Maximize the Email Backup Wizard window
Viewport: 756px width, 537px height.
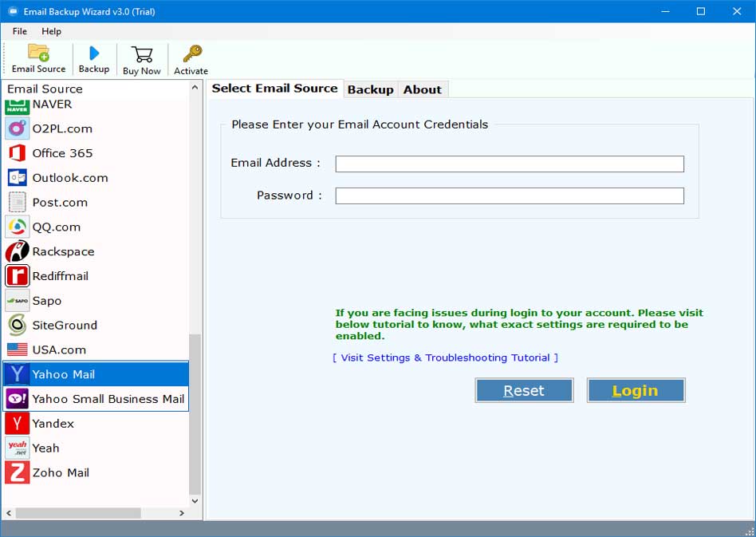coord(701,11)
